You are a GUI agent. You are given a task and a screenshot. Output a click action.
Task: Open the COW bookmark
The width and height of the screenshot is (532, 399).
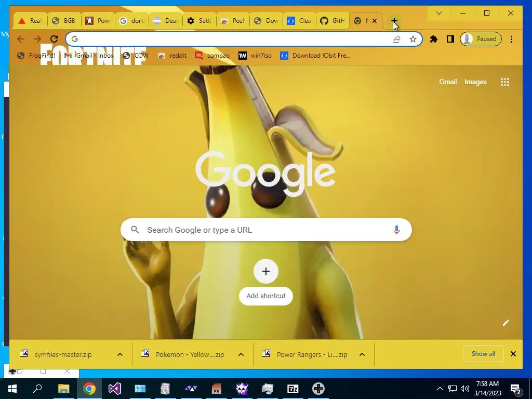pyautogui.click(x=136, y=56)
